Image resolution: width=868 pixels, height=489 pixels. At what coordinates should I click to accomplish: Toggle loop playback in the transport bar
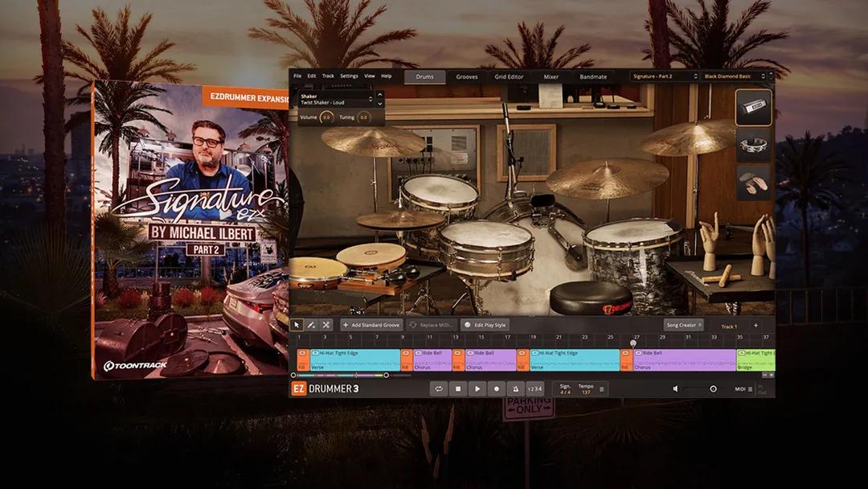coord(439,388)
